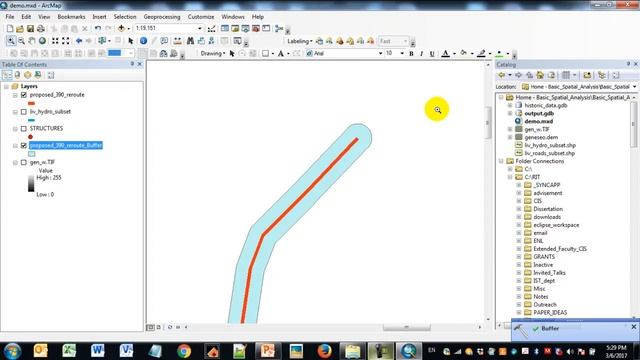The width and height of the screenshot is (640, 360).
Task: Click Fixed Zoom In arrows icon
Action: [55, 41]
